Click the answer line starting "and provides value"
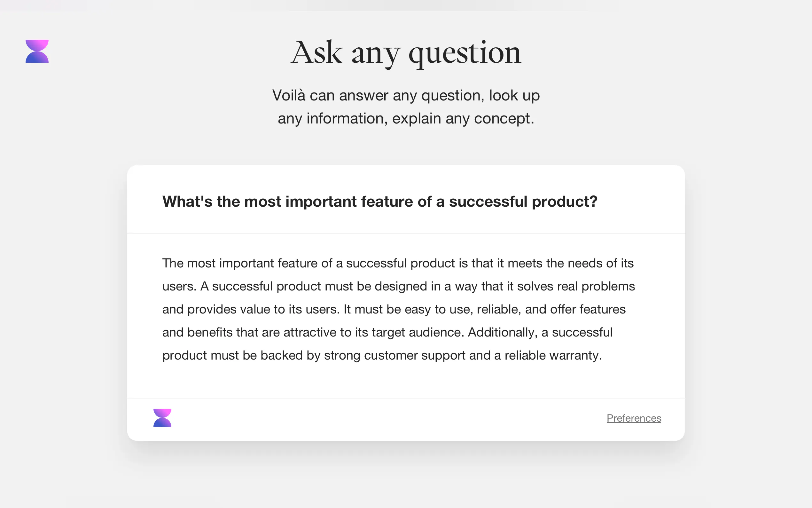 pos(394,309)
